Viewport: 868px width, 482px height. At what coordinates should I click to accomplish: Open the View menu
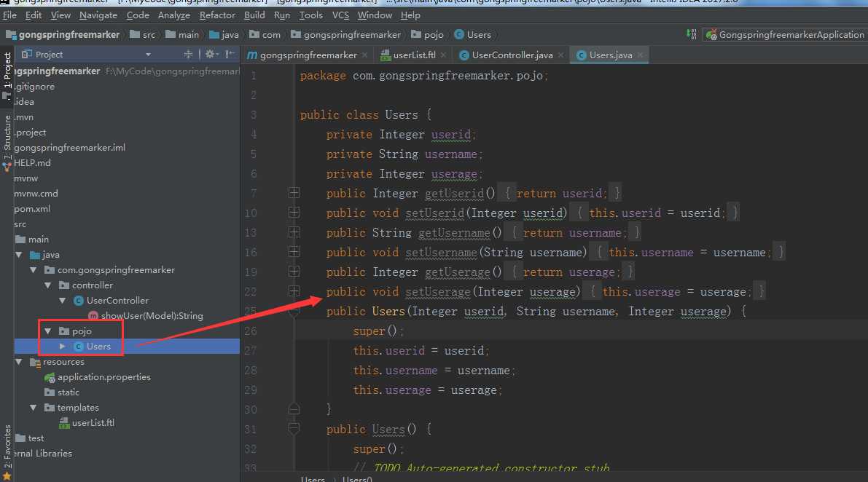point(61,15)
